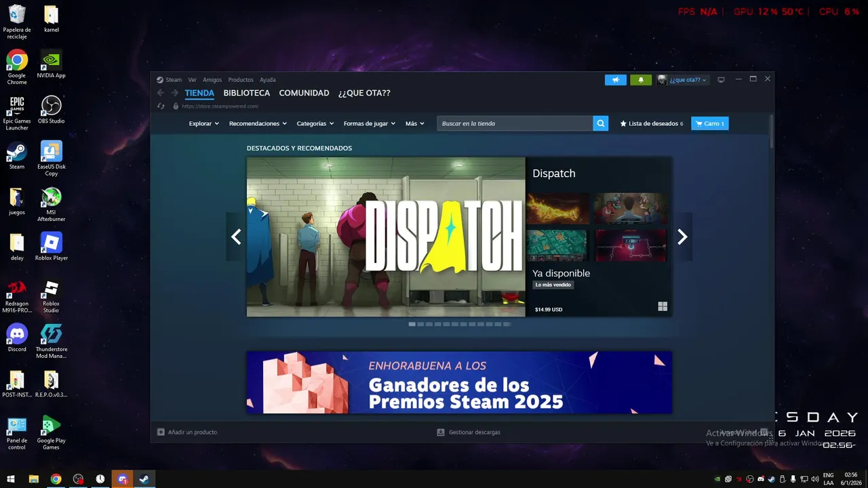
Task: View the red Dispatch screenshot thumbnail
Action: click(x=631, y=245)
